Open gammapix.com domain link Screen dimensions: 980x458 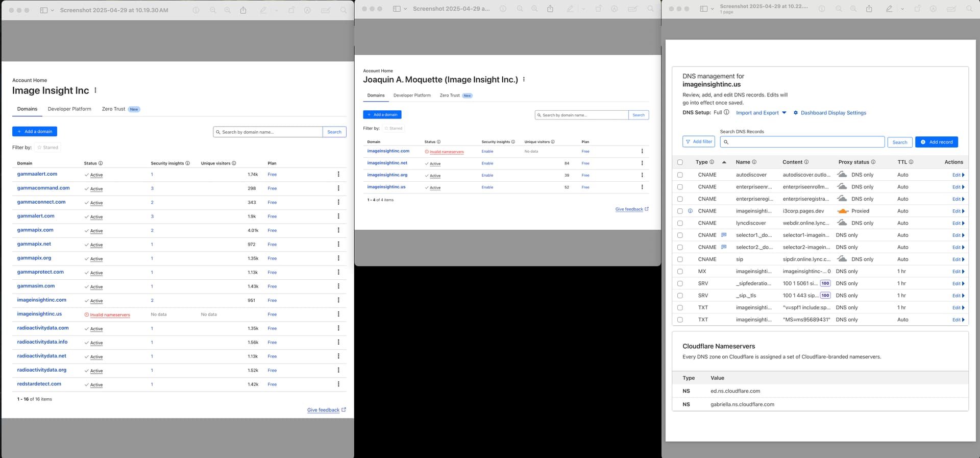point(35,230)
